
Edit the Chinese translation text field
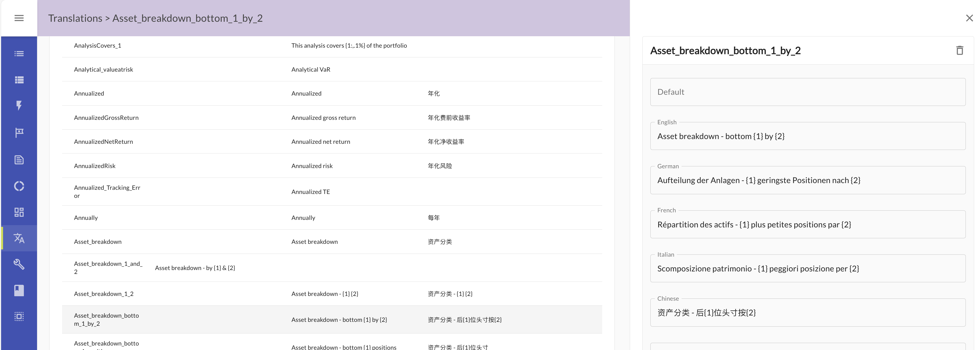807,313
